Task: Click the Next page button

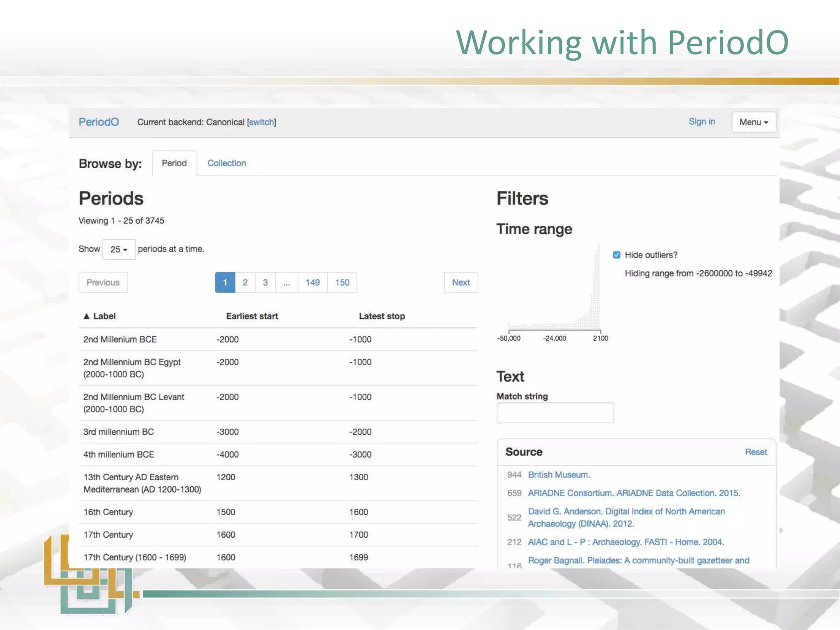Action: click(x=461, y=282)
